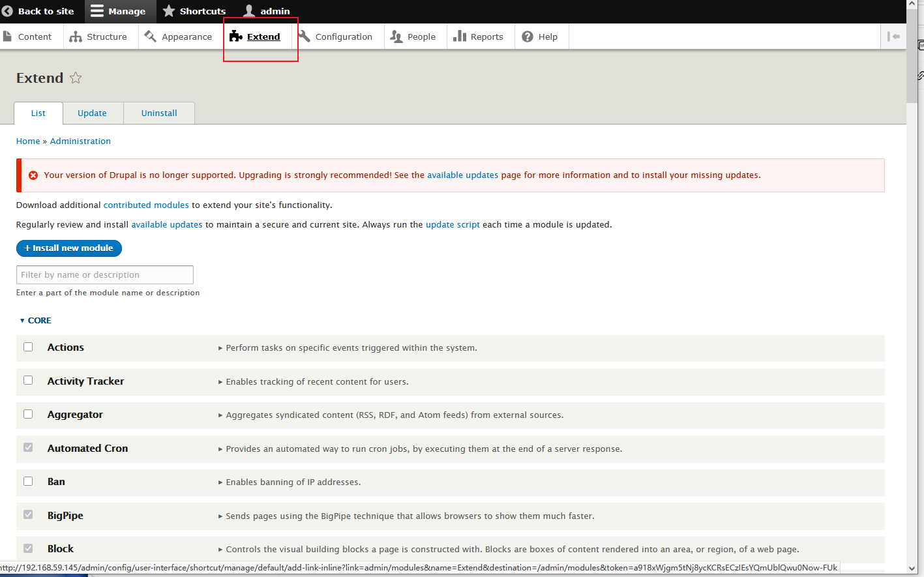Open available updates link below Download line
This screenshot has height=577, width=924.
167,224
